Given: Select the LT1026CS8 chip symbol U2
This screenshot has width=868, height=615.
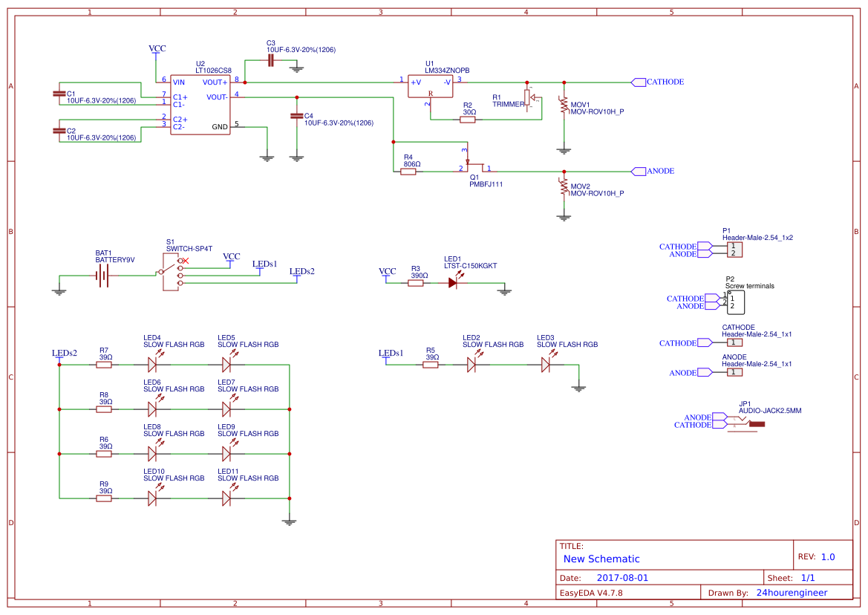Looking at the screenshot, I should click(x=200, y=104).
